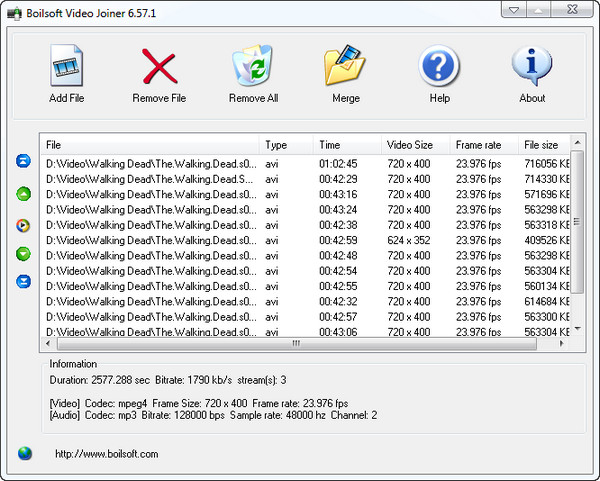Minimize the Boilsoft Video Joiner window
The image size is (600, 481).
[514, 10]
